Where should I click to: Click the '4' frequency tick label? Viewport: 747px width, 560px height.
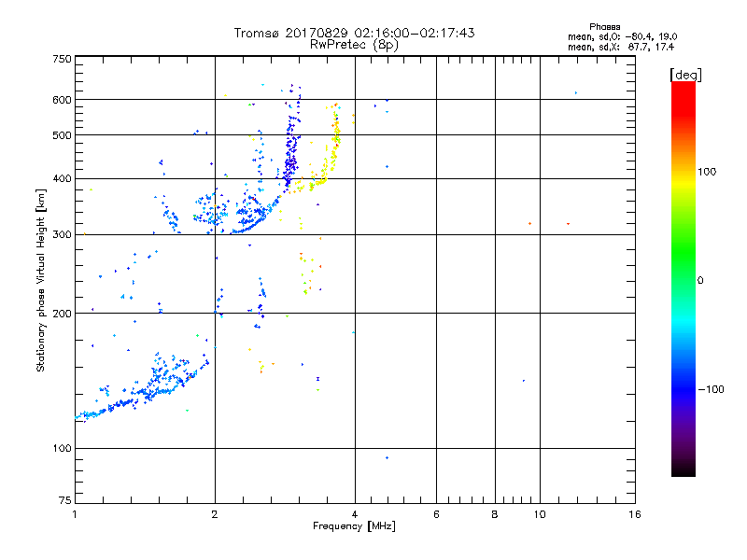pyautogui.click(x=355, y=514)
